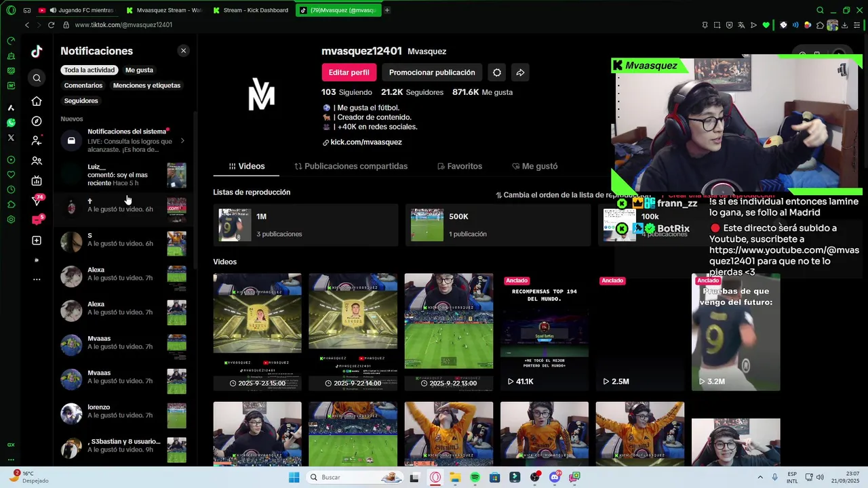868x488 pixels.
Task: Switch to the Videos tab
Action: point(247,166)
